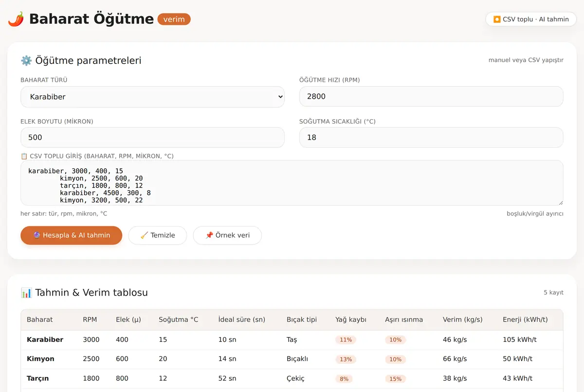Click the Yağ kaybı column header

point(351,320)
